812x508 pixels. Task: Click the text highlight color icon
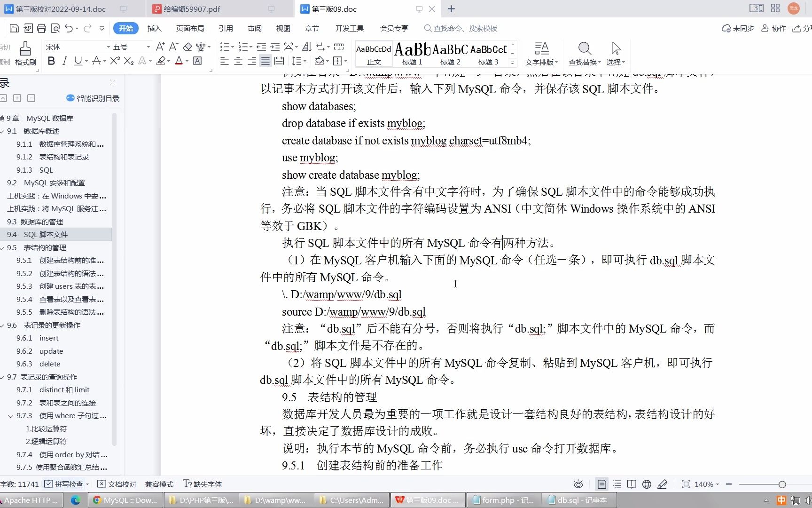point(160,61)
